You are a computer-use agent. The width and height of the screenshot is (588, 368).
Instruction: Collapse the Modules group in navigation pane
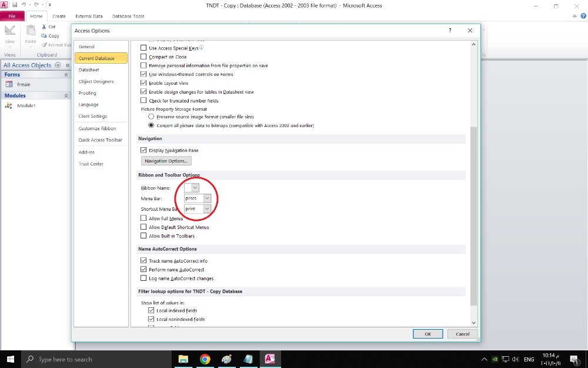66,96
